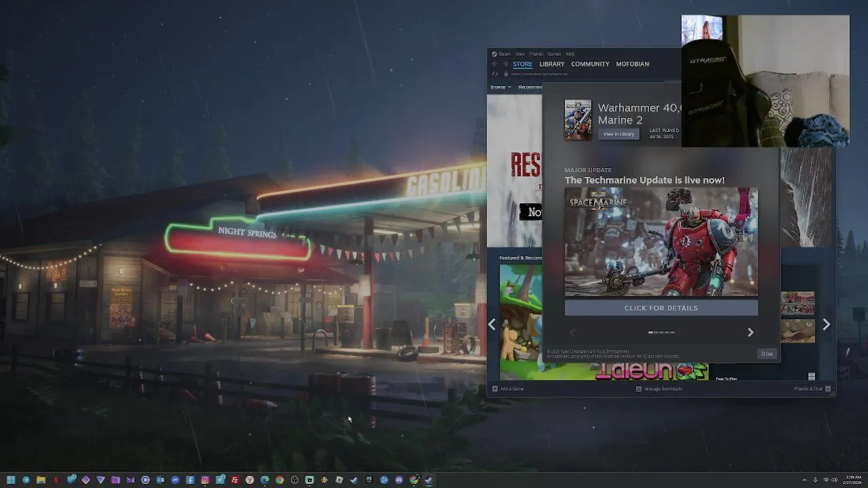Open Friends & Chat in Steam
This screenshot has width=868, height=488.
pyautogui.click(x=812, y=389)
